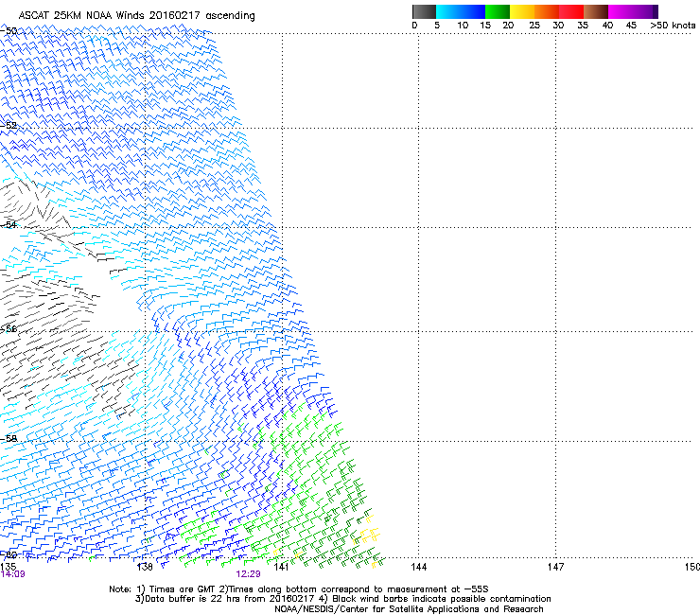Click the green 15-20 knots color swatch

[498, 11]
